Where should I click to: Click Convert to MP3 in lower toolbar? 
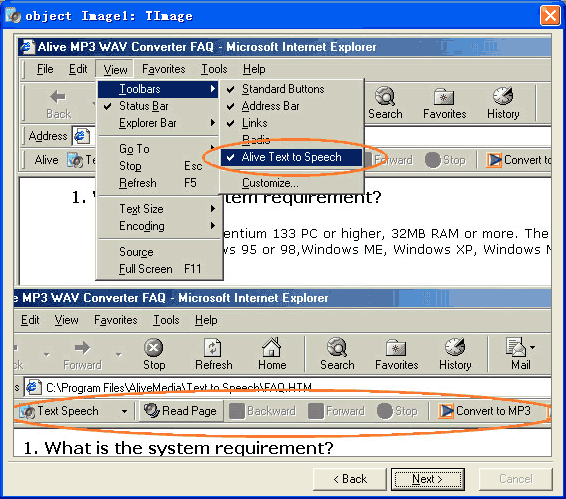point(484,411)
